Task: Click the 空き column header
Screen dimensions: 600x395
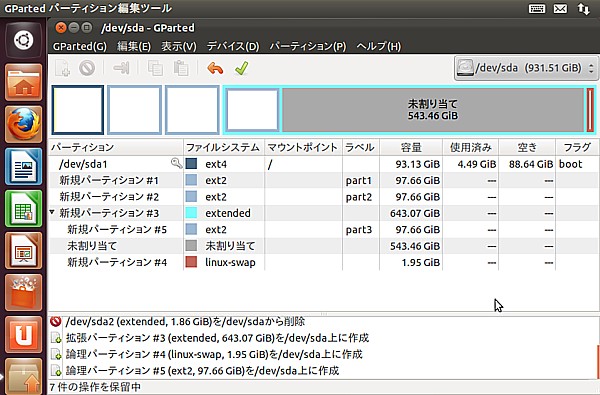Action: tap(527, 147)
